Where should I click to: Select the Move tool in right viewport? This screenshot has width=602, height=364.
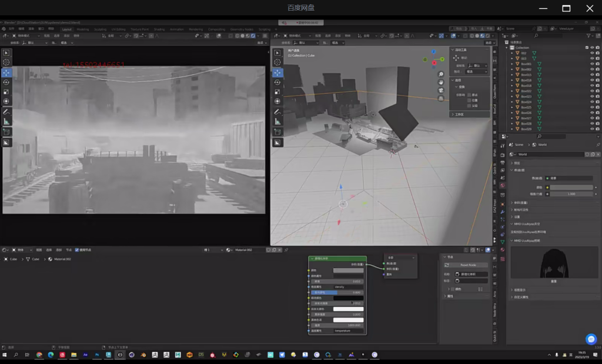[277, 72]
